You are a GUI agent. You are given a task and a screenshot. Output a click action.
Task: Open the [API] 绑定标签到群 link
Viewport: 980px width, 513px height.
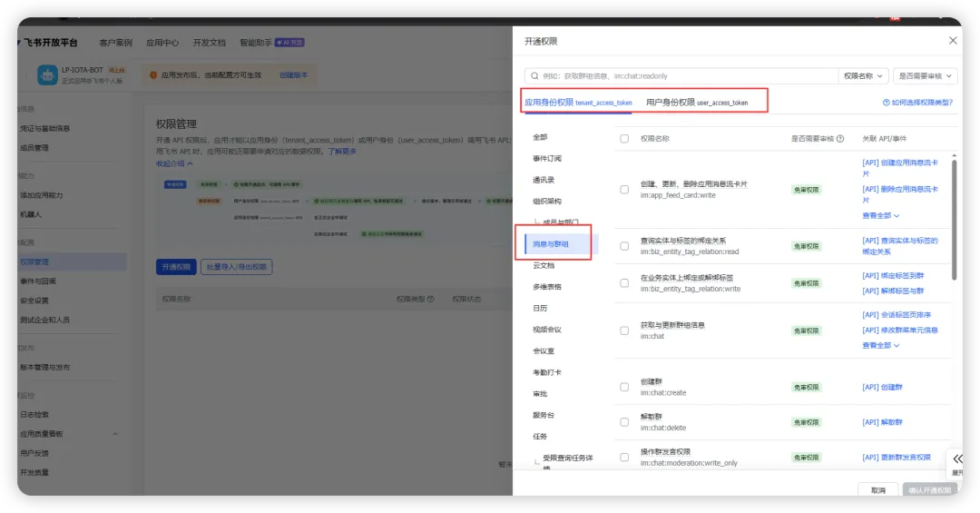coord(893,275)
